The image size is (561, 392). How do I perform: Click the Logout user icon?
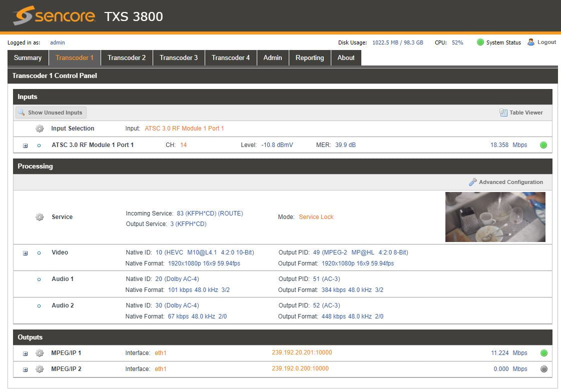[531, 42]
